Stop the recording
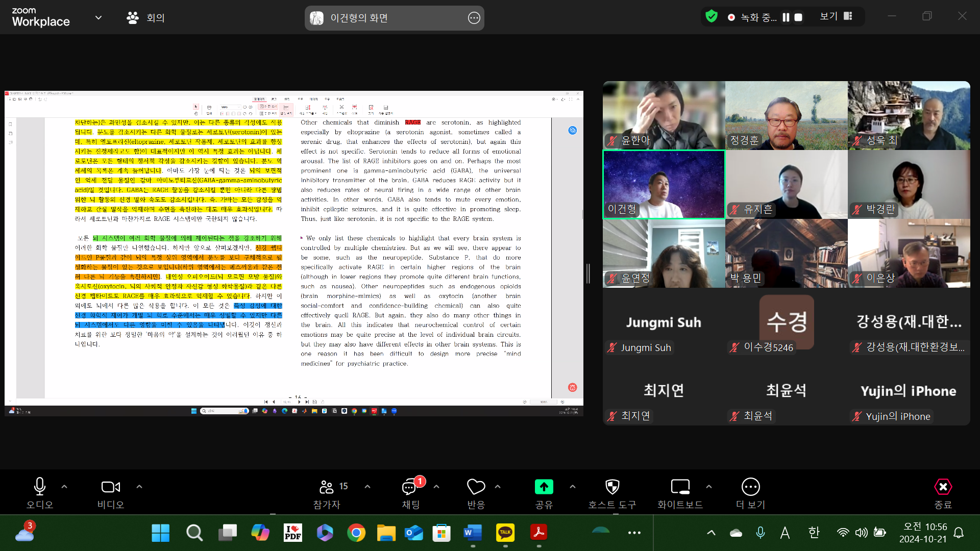 click(x=798, y=17)
